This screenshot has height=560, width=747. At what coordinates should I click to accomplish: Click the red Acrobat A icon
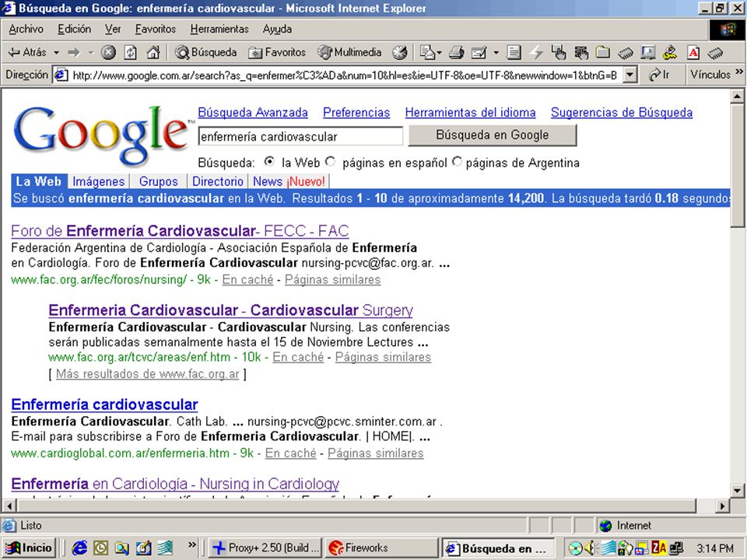693,52
